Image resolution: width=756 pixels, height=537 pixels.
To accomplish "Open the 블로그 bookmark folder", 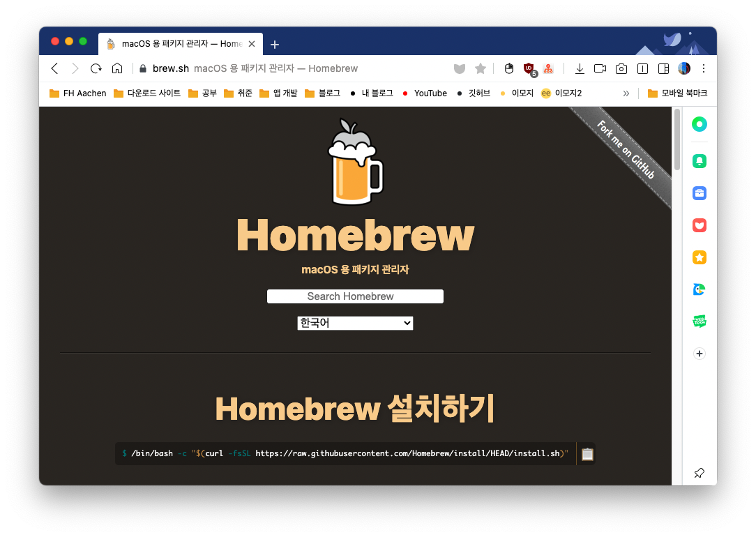I will tap(322, 93).
